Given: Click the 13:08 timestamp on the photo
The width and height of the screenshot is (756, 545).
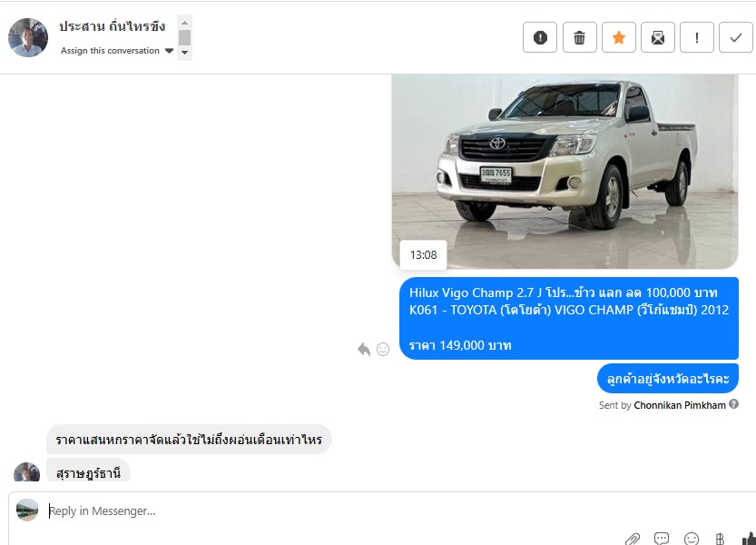Looking at the screenshot, I should [x=423, y=255].
